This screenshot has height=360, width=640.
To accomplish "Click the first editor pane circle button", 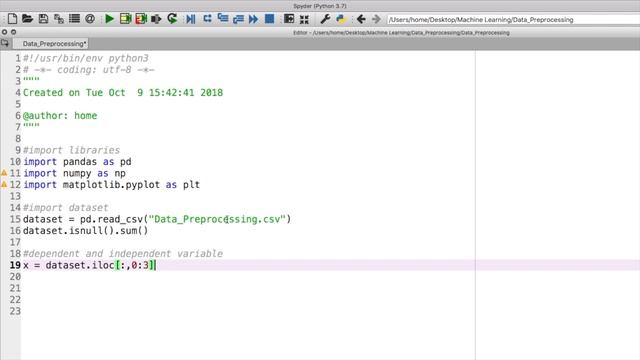I will click(4, 32).
